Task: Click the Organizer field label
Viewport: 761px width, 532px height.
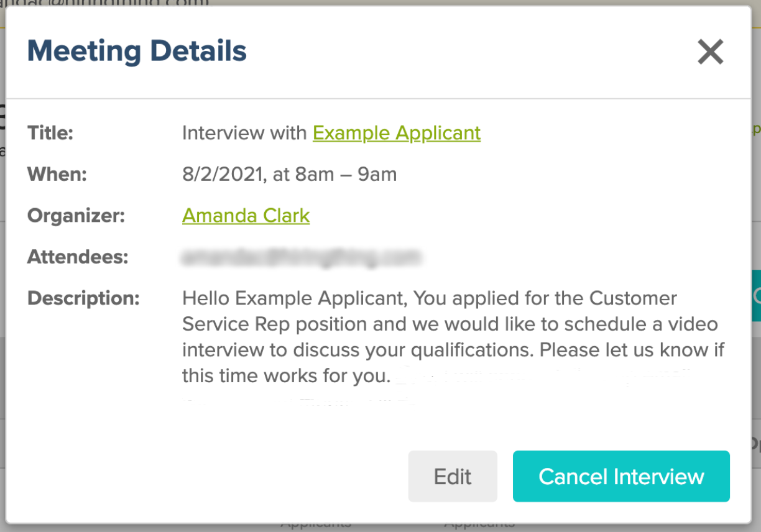Action: point(75,216)
